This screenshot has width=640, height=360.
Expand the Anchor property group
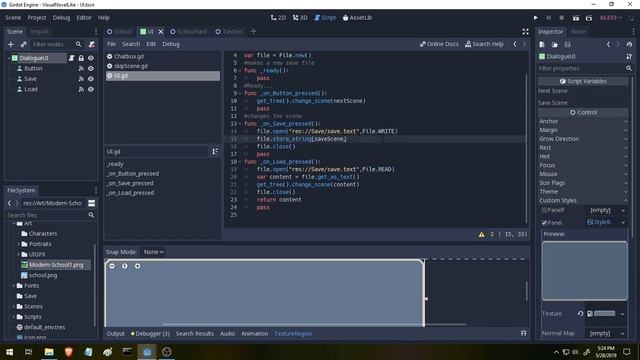pos(584,121)
